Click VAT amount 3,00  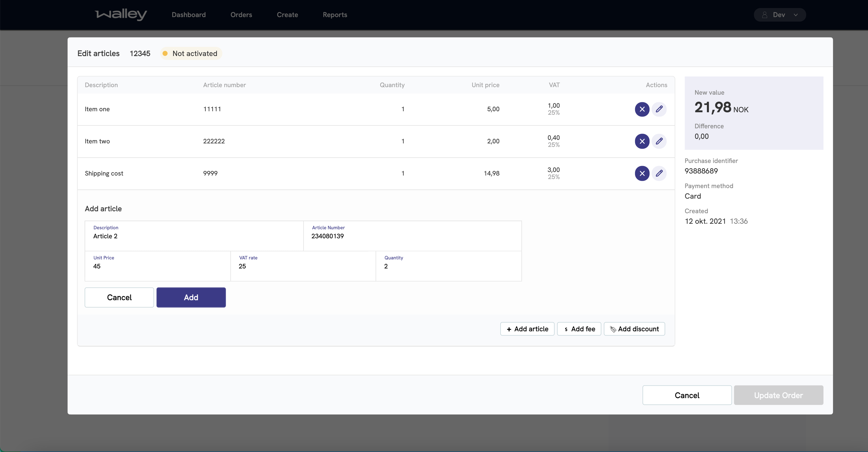click(554, 170)
